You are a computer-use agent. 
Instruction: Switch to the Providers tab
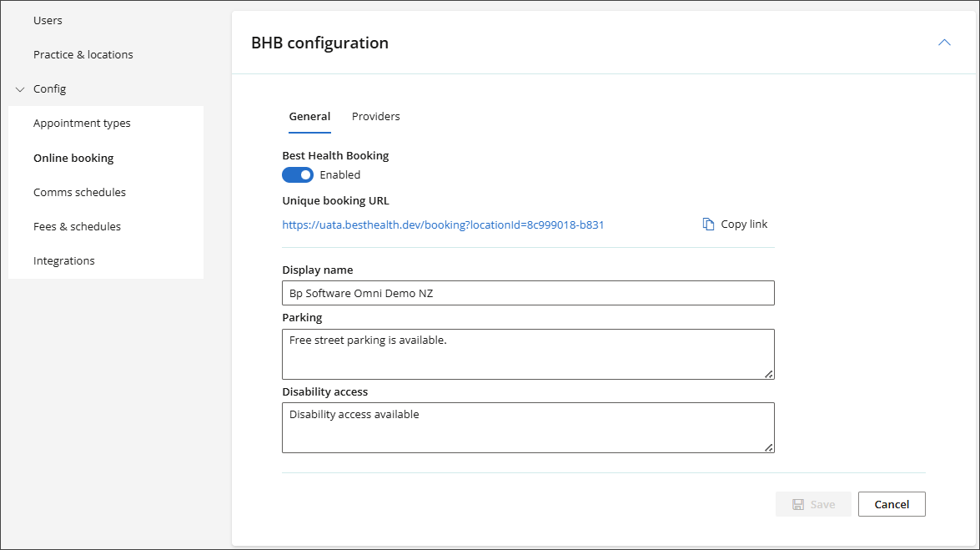[375, 117]
